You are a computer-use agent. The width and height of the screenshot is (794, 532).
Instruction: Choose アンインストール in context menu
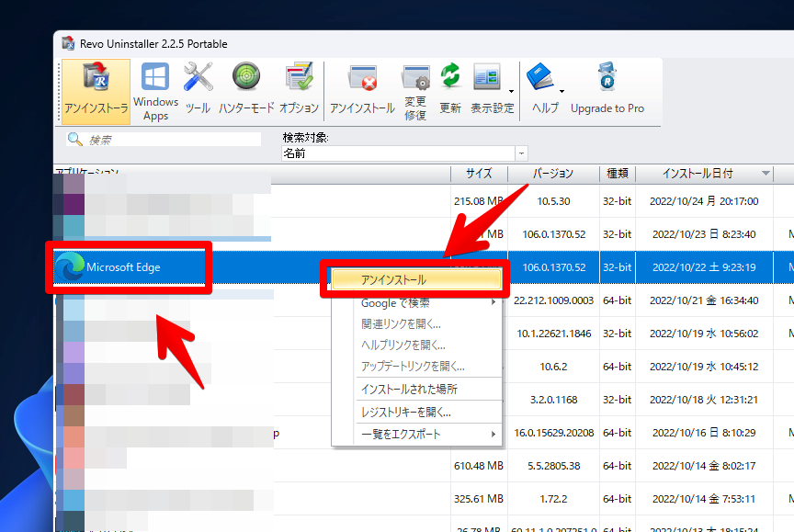[x=416, y=280]
